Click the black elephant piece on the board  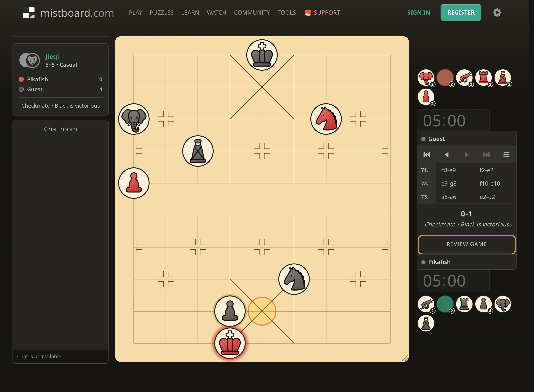click(134, 119)
